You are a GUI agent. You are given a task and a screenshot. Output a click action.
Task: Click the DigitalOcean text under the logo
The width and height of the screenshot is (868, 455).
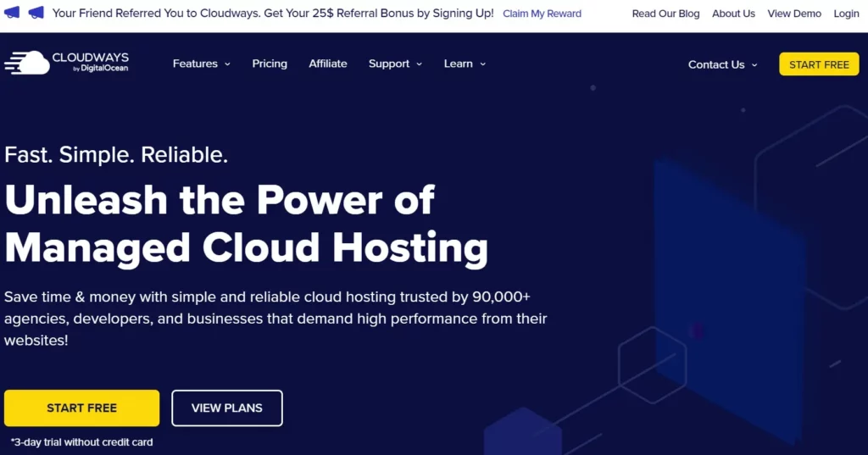pyautogui.click(x=104, y=68)
